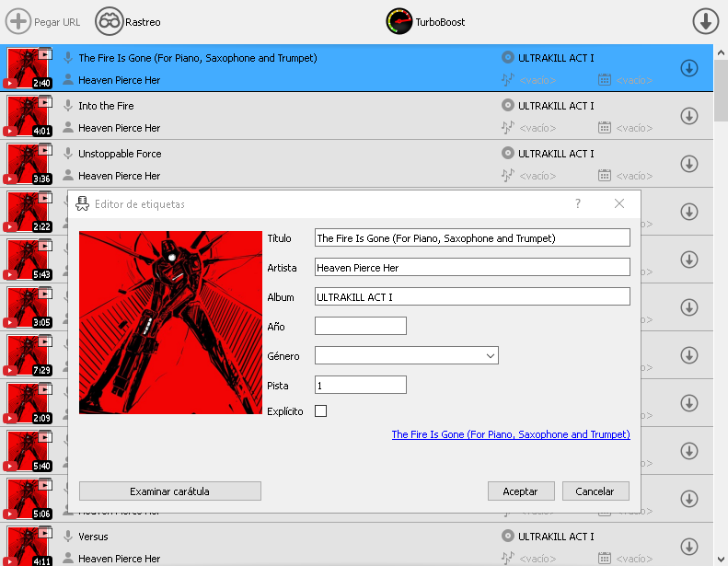Click download arrow for the 7:29 track
This screenshot has height=566, width=728.
(689, 355)
